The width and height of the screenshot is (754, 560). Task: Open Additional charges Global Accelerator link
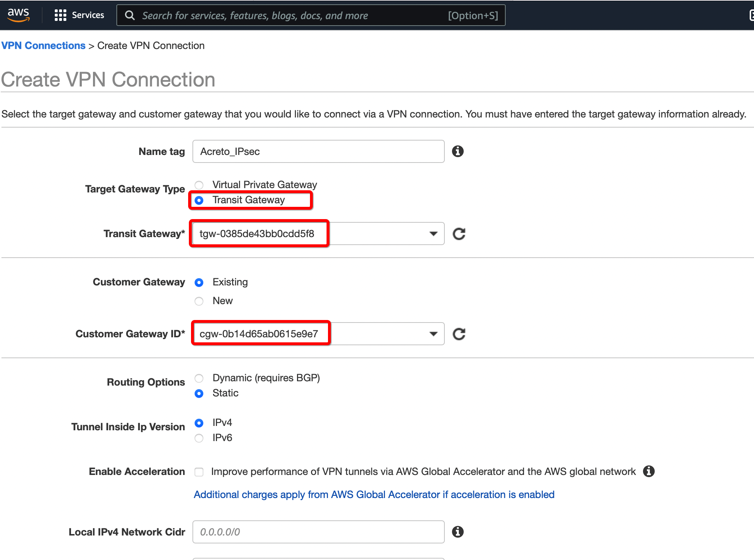pyautogui.click(x=374, y=494)
